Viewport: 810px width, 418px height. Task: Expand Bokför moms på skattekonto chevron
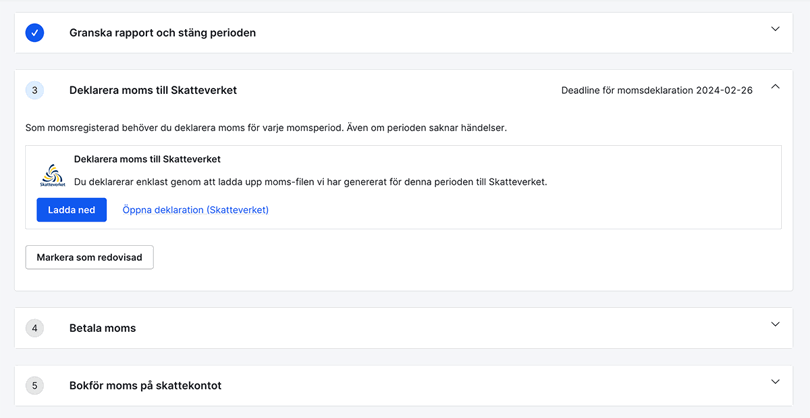click(x=775, y=382)
